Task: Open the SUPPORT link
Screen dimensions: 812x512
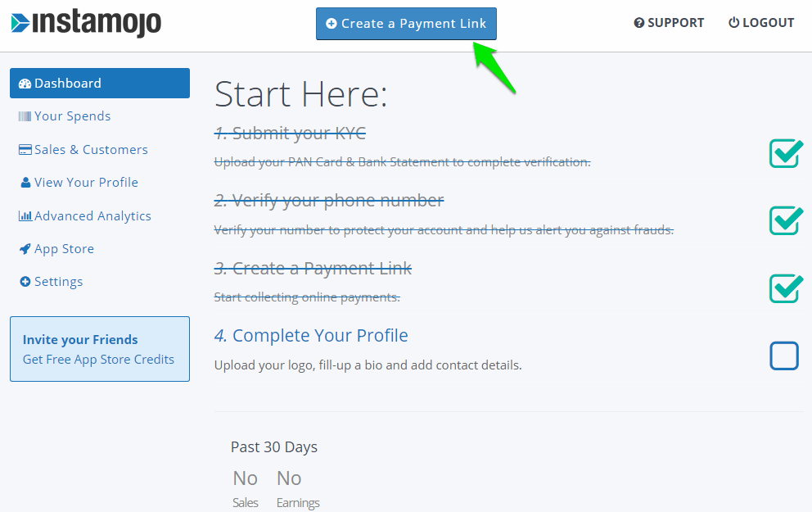Action: click(x=669, y=23)
